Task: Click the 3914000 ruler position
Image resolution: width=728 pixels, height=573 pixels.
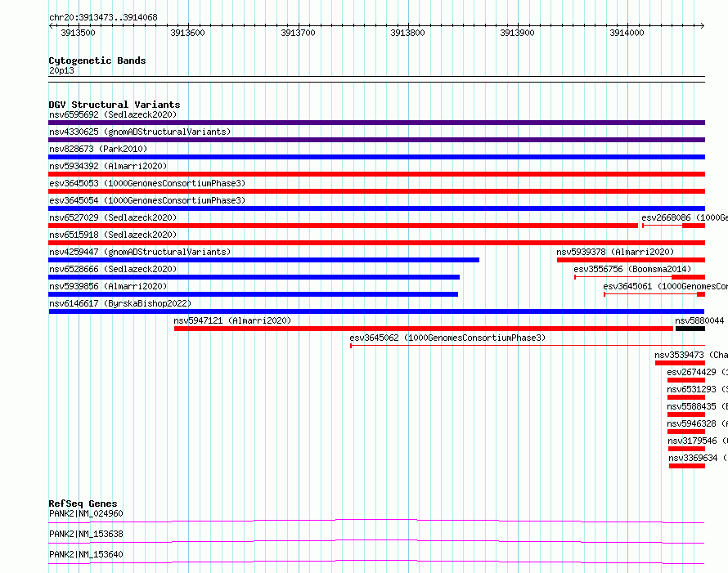Action: pyautogui.click(x=627, y=33)
